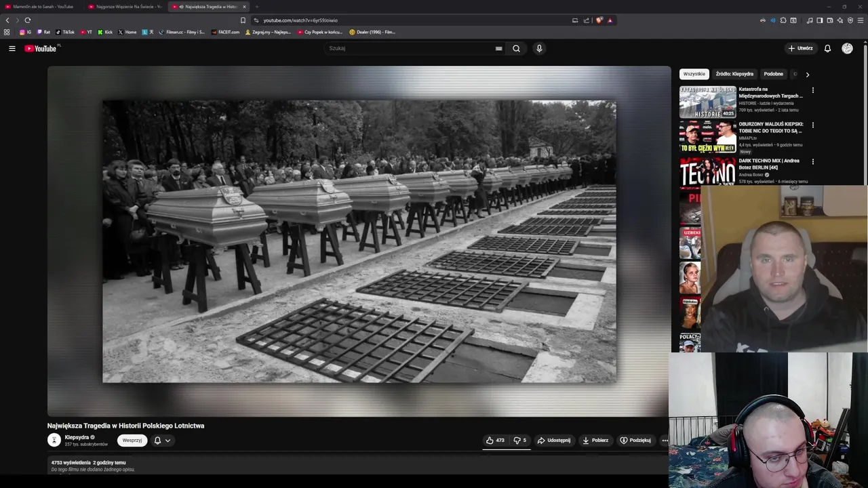868x488 pixels.
Task: Open the on-screen keyboard icon in search
Action: click(x=498, y=48)
